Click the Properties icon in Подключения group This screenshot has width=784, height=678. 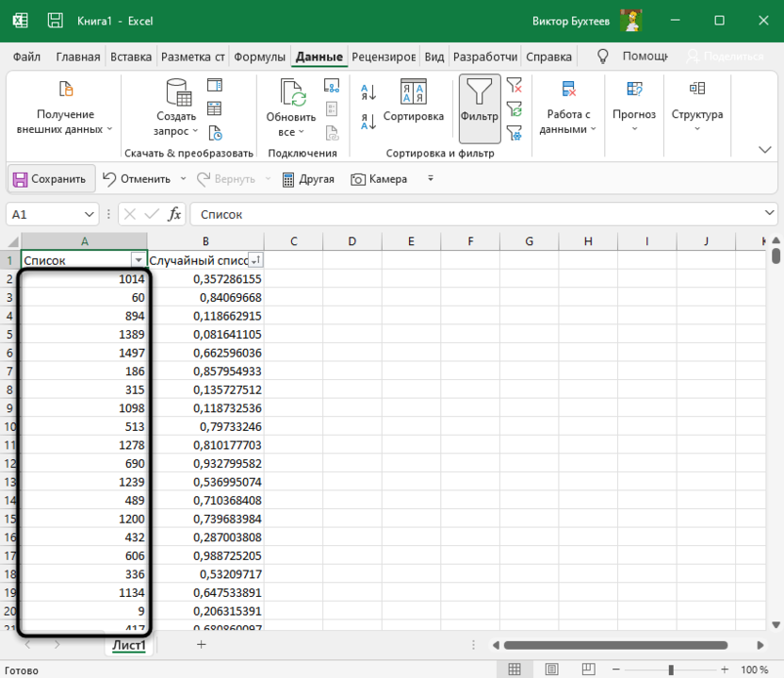[x=332, y=108]
